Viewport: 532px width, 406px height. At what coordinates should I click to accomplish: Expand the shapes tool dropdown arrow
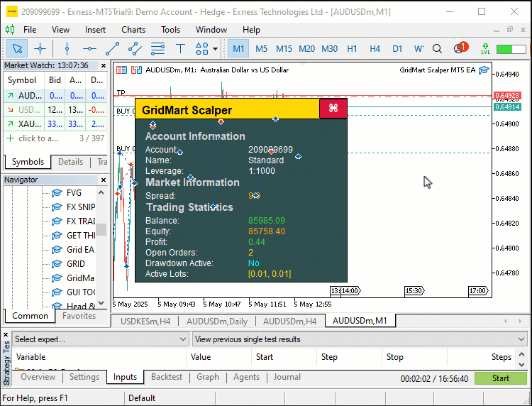(x=215, y=49)
